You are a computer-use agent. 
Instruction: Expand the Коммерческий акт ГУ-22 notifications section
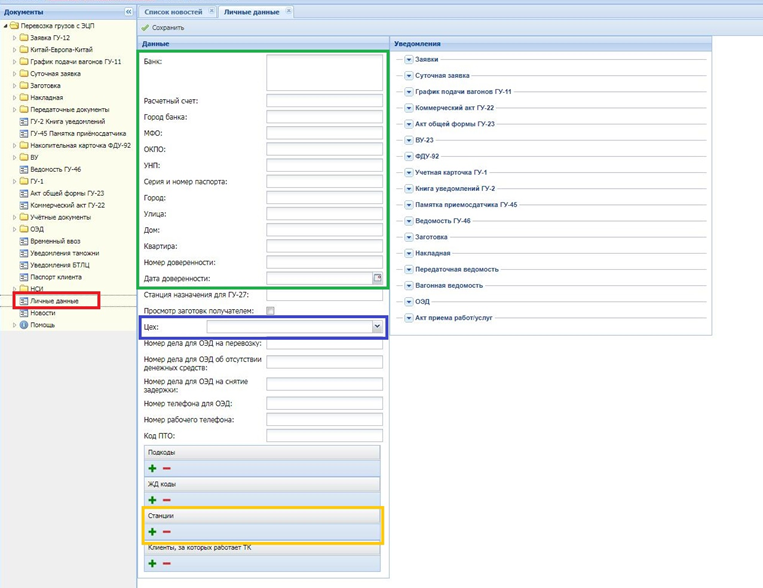pyautogui.click(x=409, y=108)
